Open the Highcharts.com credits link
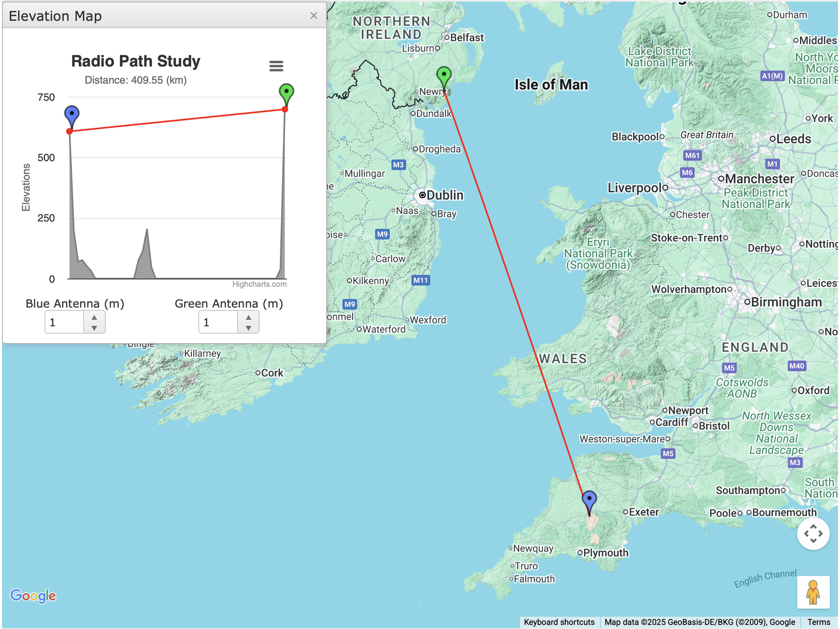Image resolution: width=840 pixels, height=629 pixels. tap(259, 284)
